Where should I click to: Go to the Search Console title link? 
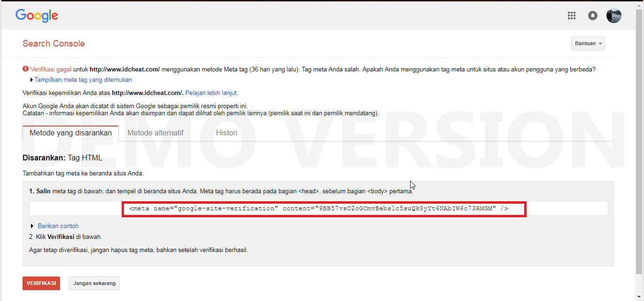pos(54,44)
